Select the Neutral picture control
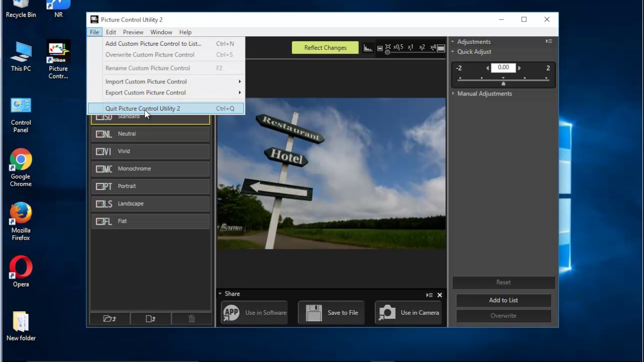 pos(150,134)
